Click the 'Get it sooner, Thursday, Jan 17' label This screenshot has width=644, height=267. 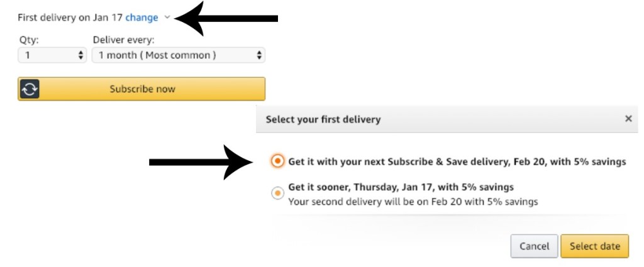coord(401,187)
